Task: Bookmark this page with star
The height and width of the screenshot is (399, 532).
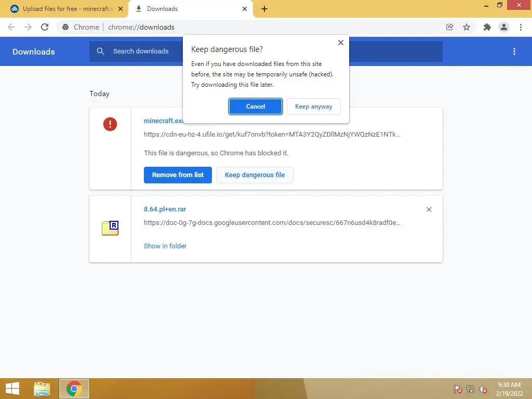Action: click(467, 27)
